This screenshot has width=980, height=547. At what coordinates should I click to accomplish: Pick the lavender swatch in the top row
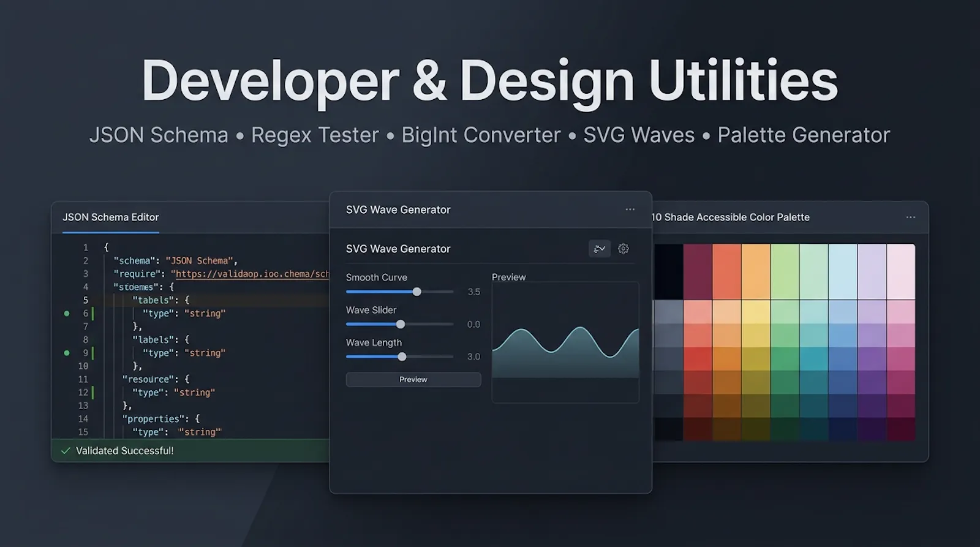[872, 272]
